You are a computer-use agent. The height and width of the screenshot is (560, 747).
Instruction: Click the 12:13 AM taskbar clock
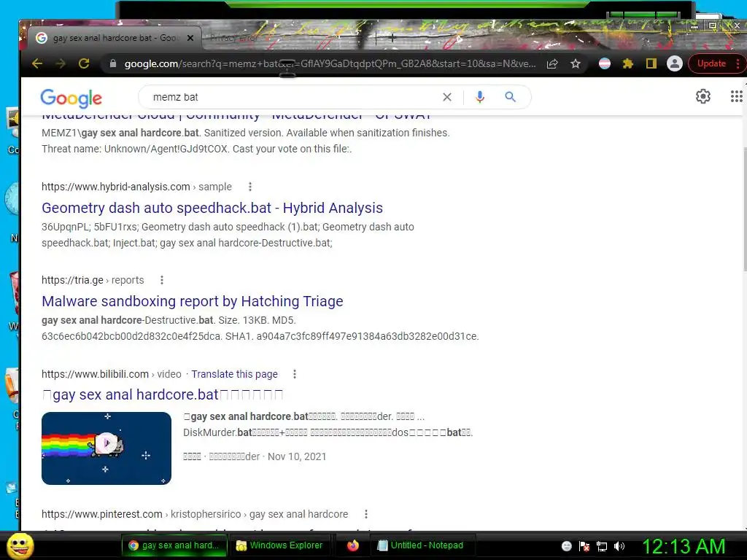coord(684,545)
